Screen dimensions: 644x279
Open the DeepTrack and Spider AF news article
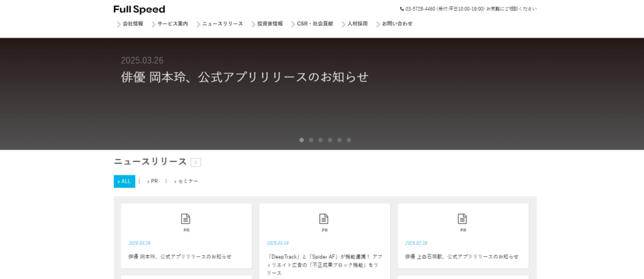click(325, 265)
